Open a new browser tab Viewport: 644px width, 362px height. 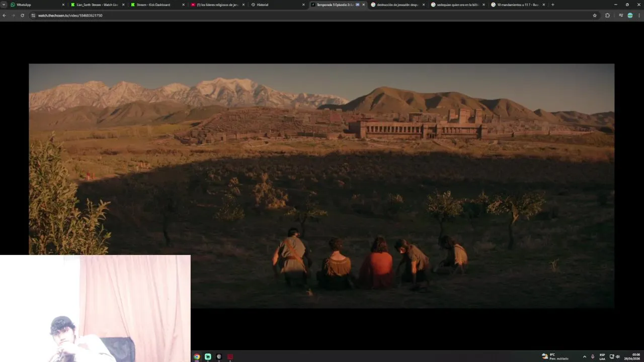[x=552, y=5]
